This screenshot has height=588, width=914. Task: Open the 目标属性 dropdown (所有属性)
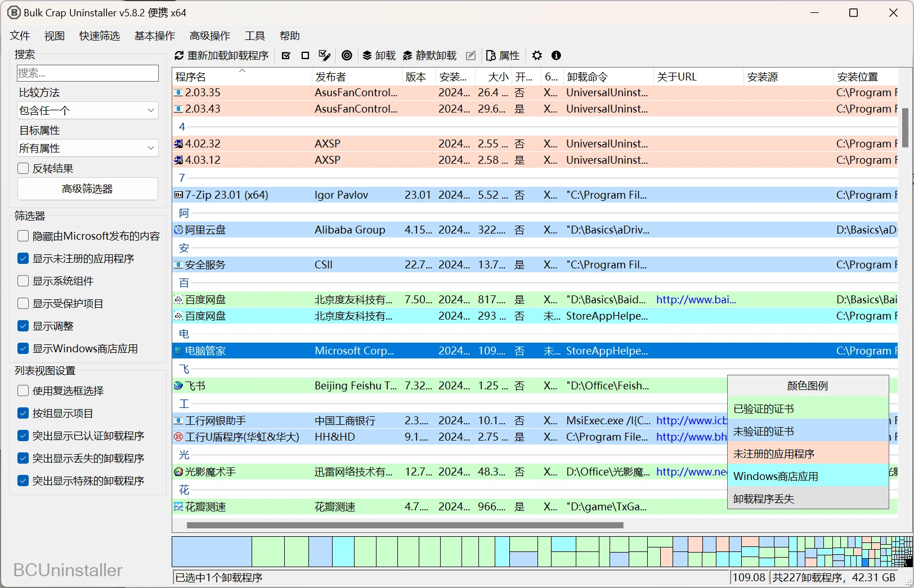click(x=88, y=148)
